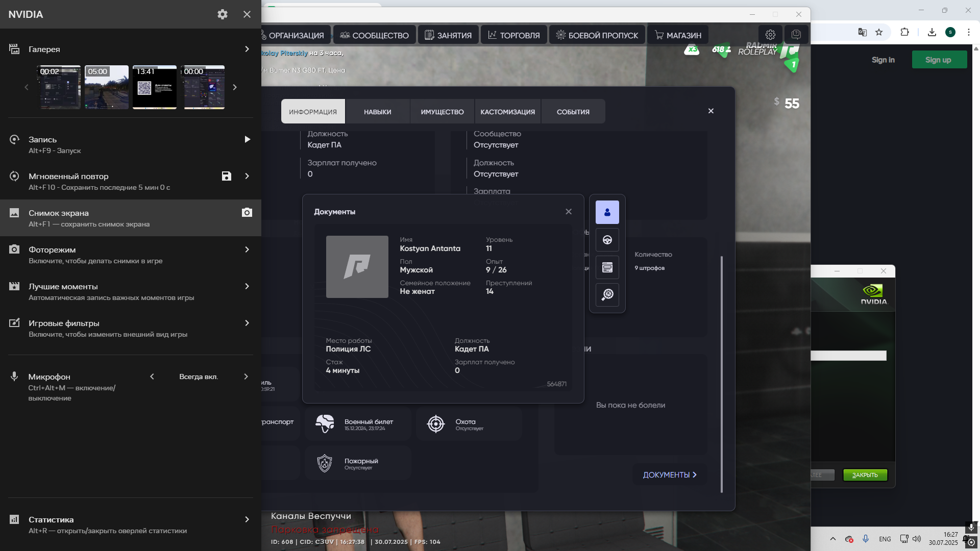980x551 pixels.
Task: Switch to the Навыки tab
Action: coord(378,111)
